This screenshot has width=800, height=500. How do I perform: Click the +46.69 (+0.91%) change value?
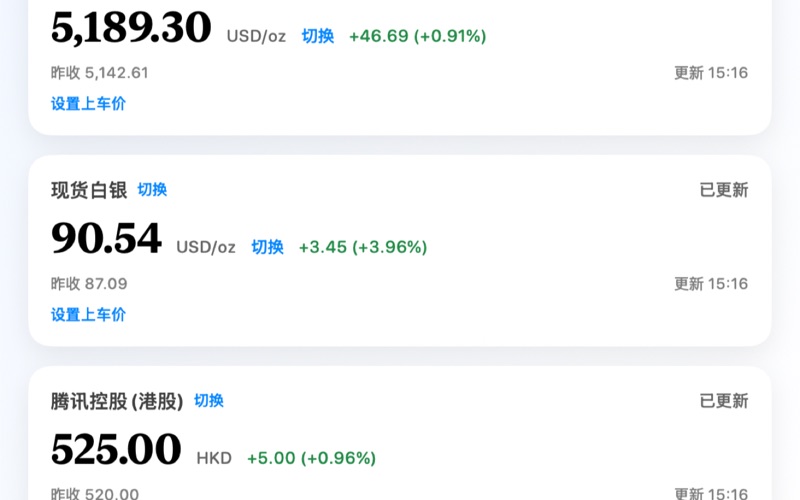(417, 36)
